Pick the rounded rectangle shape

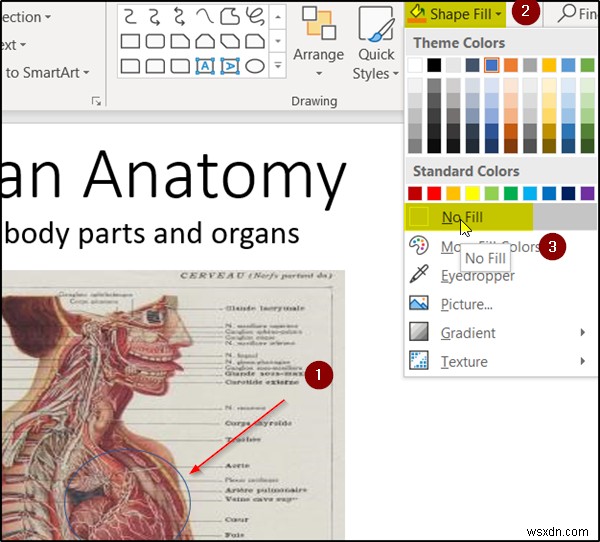[x=155, y=41]
